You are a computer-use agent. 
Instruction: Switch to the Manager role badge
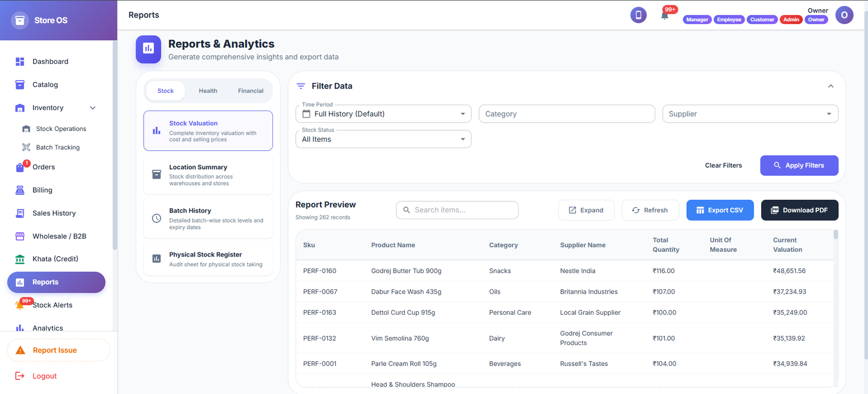(x=697, y=20)
